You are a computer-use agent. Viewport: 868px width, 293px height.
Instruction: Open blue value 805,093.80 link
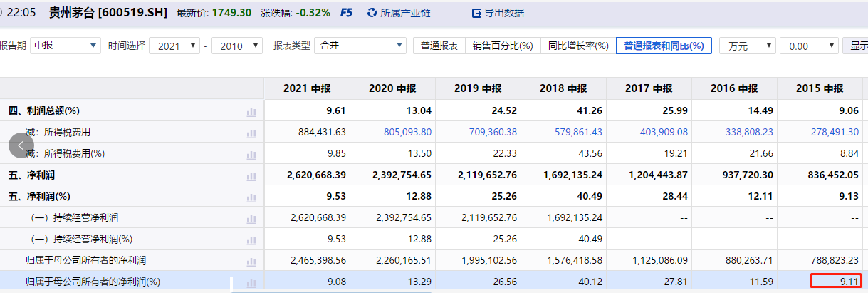pyautogui.click(x=407, y=132)
